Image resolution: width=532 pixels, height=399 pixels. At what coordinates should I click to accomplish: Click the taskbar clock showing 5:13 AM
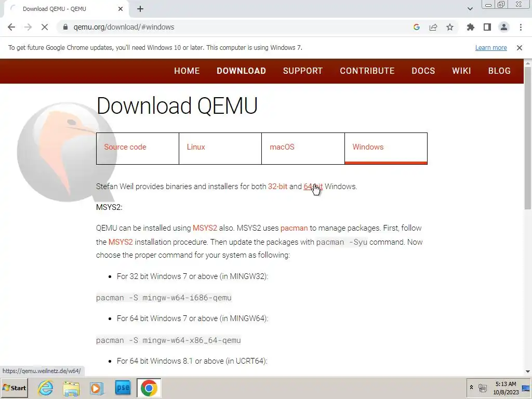(506, 388)
